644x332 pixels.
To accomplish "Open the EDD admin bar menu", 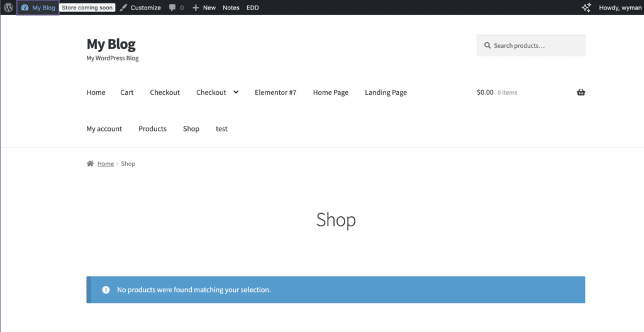I will [x=253, y=8].
